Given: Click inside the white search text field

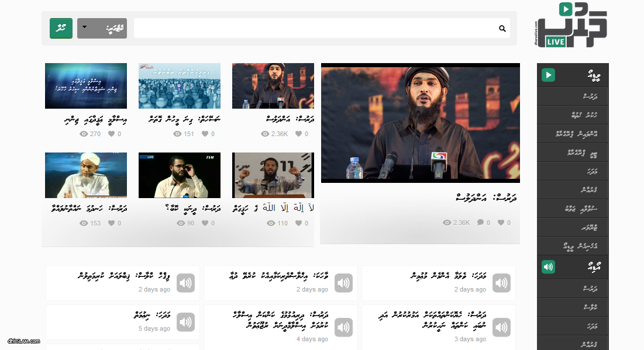Looking at the screenshot, I should pos(316,28).
